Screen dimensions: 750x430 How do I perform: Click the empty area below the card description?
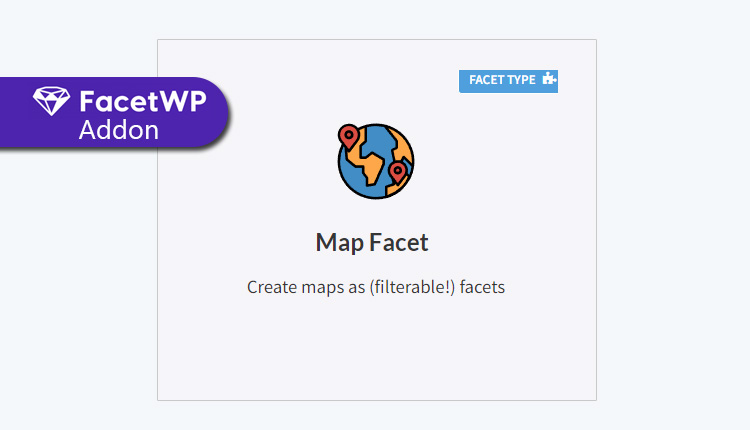(376, 349)
